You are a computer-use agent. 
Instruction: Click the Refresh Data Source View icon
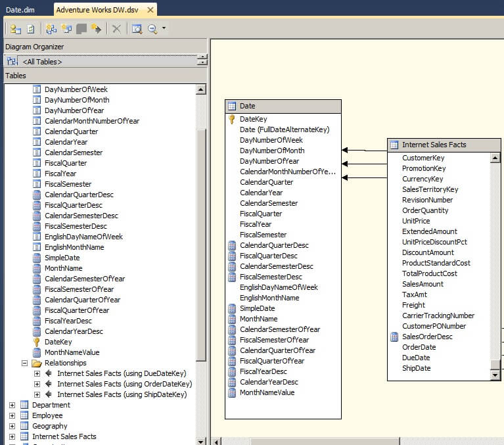pyautogui.click(x=30, y=29)
